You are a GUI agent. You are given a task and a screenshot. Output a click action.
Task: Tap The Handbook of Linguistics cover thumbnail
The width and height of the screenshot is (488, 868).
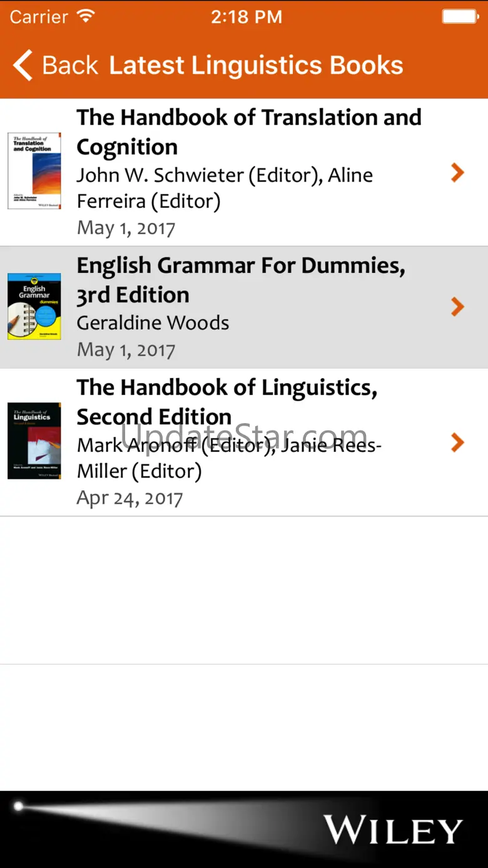tap(34, 441)
